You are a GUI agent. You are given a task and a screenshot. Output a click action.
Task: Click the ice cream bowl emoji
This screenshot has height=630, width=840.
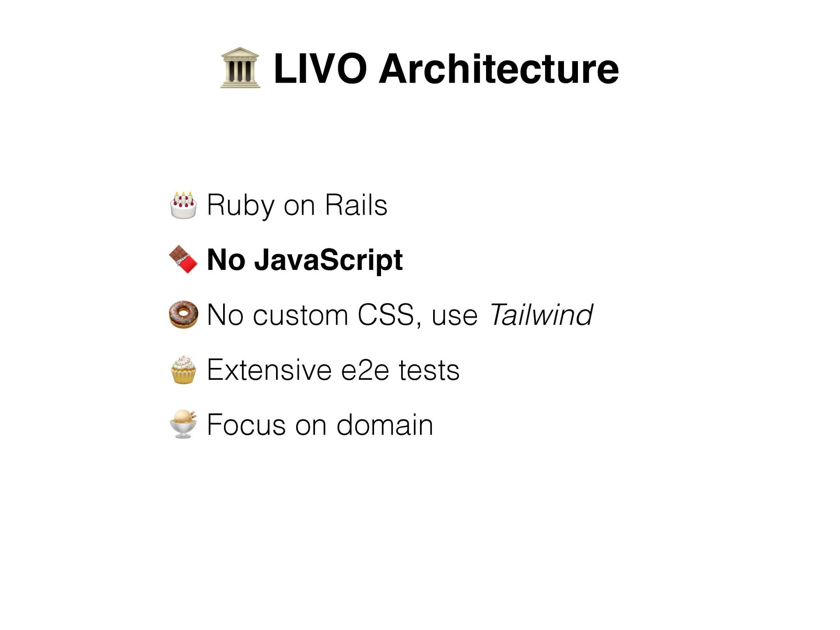point(183,424)
